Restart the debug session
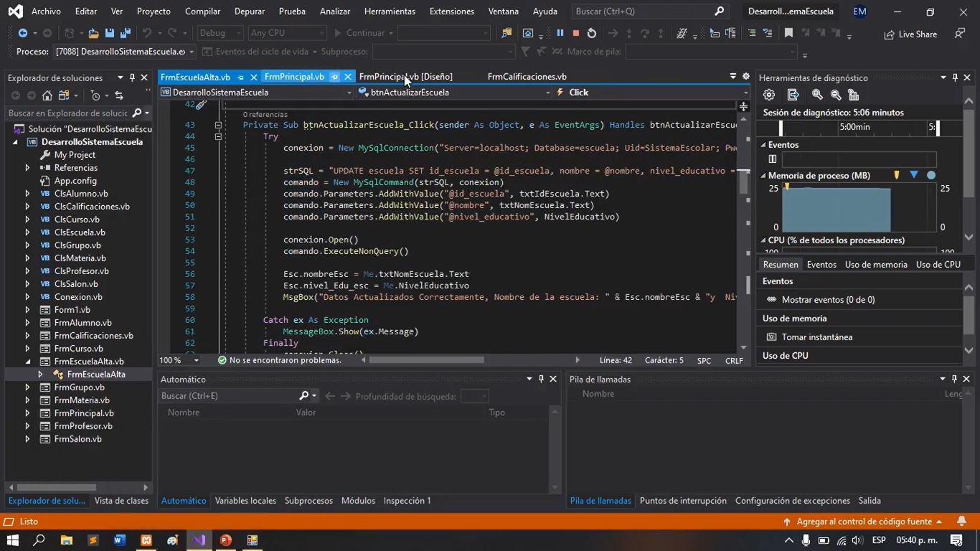Image resolution: width=980 pixels, height=551 pixels. [x=591, y=33]
